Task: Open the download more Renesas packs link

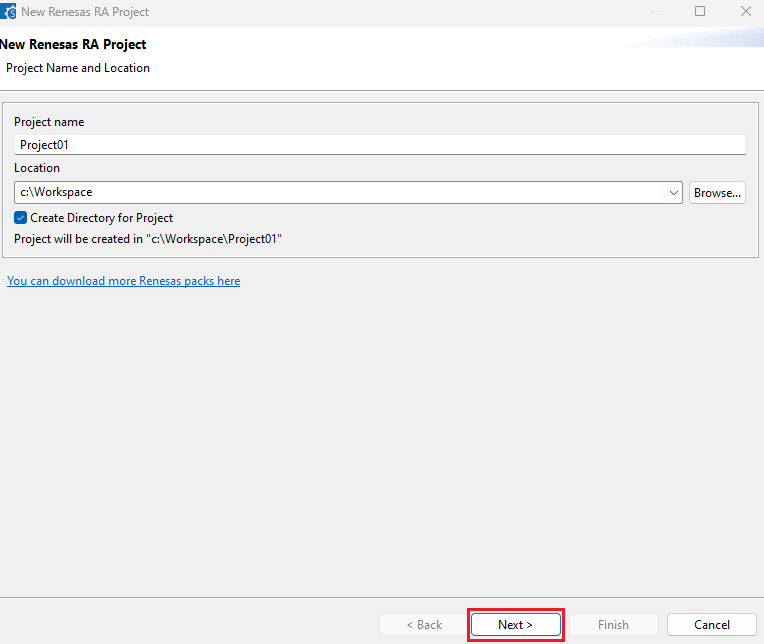Action: click(123, 281)
